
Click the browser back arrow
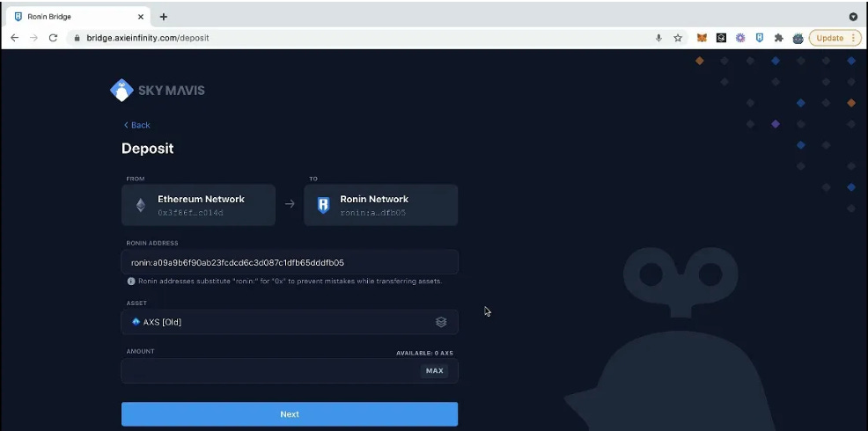14,38
